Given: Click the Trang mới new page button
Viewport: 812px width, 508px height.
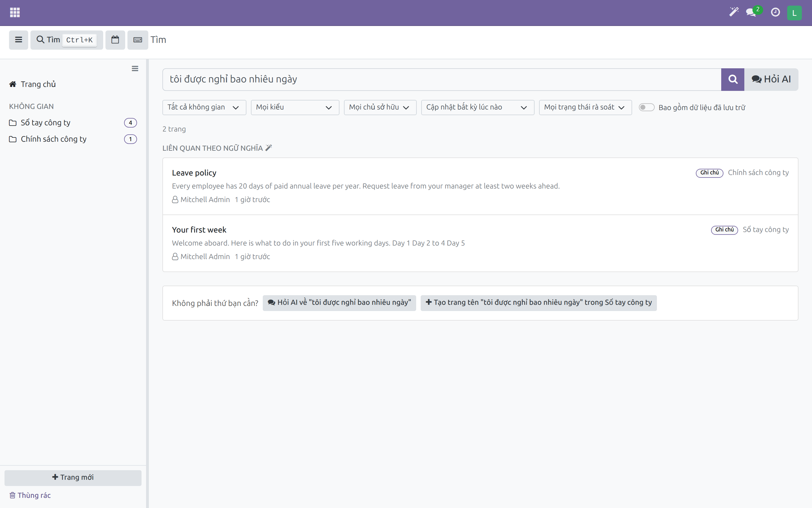Looking at the screenshot, I should tap(73, 478).
